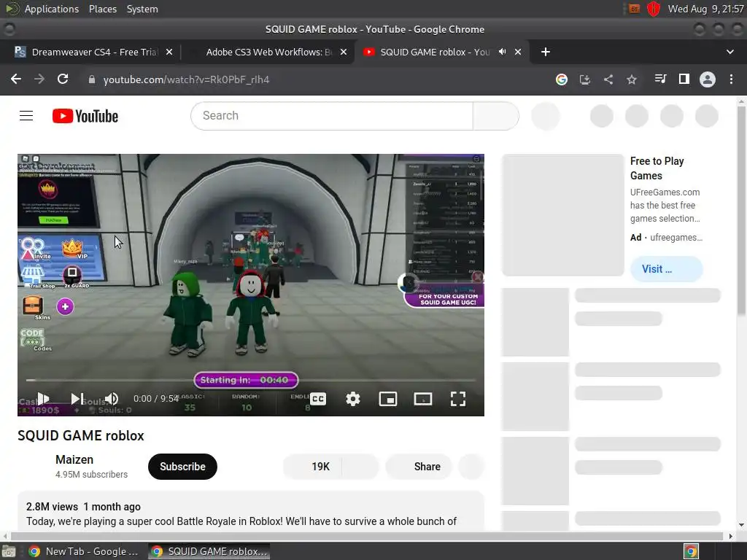
Task: Close the SQUID GAME roblox tab
Action: tap(518, 52)
